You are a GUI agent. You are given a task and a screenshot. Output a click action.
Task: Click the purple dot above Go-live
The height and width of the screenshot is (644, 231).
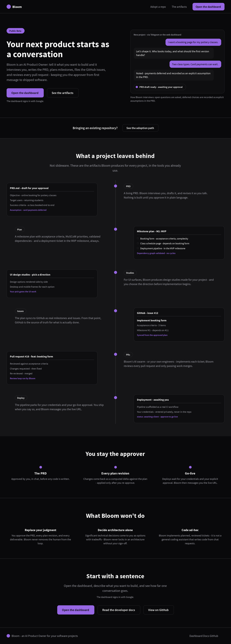pos(190,467)
